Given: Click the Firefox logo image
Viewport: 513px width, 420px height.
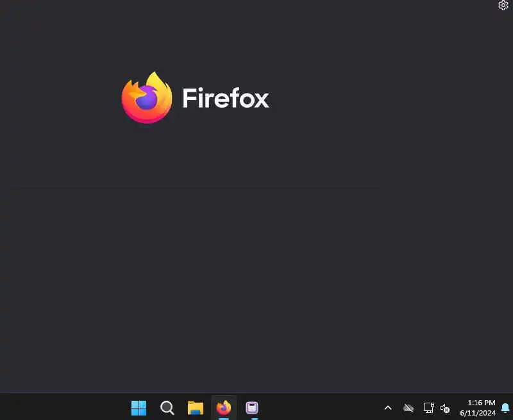Looking at the screenshot, I should coord(147,97).
